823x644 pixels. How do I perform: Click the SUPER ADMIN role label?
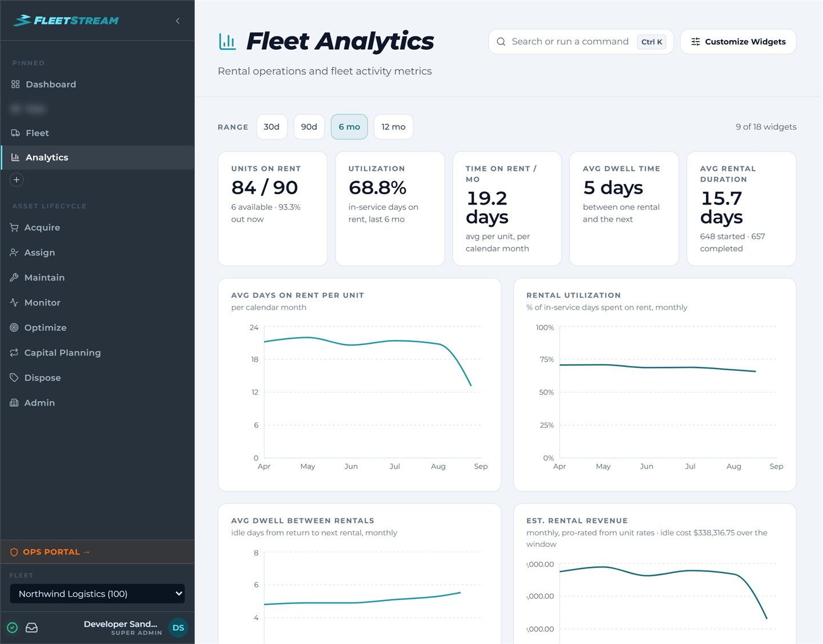(x=137, y=633)
